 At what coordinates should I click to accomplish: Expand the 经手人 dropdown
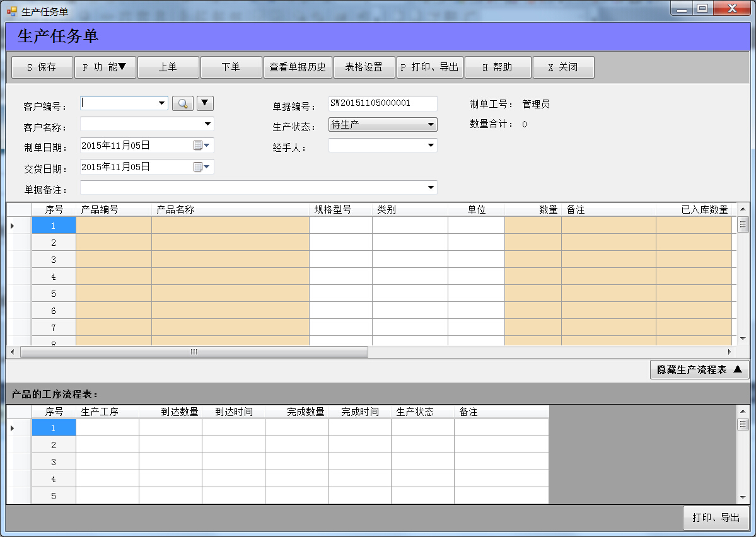pos(431,146)
